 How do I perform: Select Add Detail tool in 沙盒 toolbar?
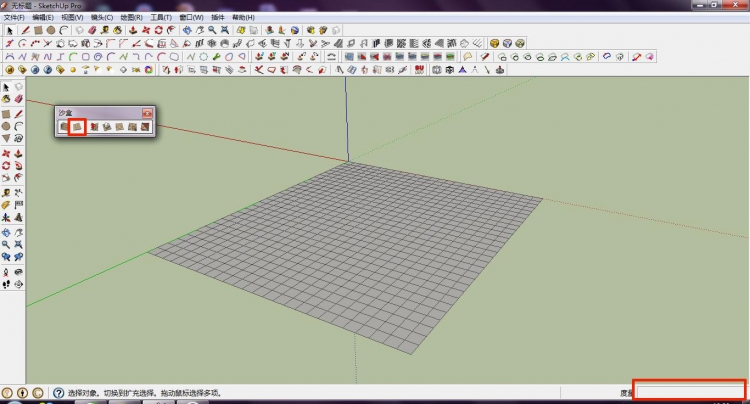pyautogui.click(x=132, y=127)
